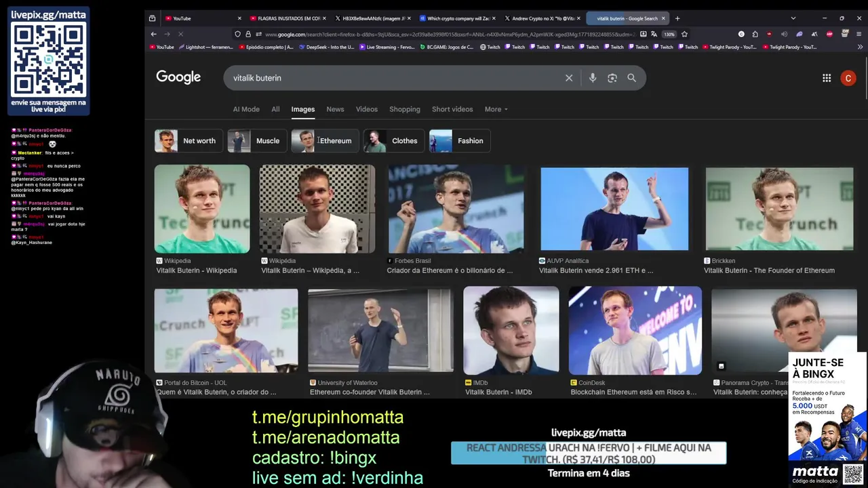Open the Wikipédia checkered background thumbnail

point(317,209)
